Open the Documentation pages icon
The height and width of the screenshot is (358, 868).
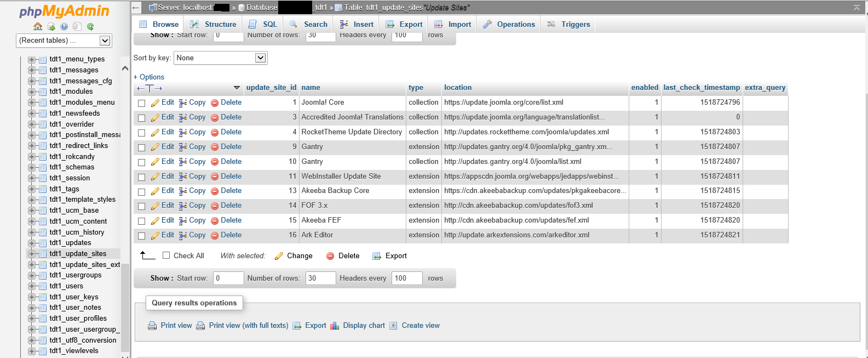tap(77, 26)
